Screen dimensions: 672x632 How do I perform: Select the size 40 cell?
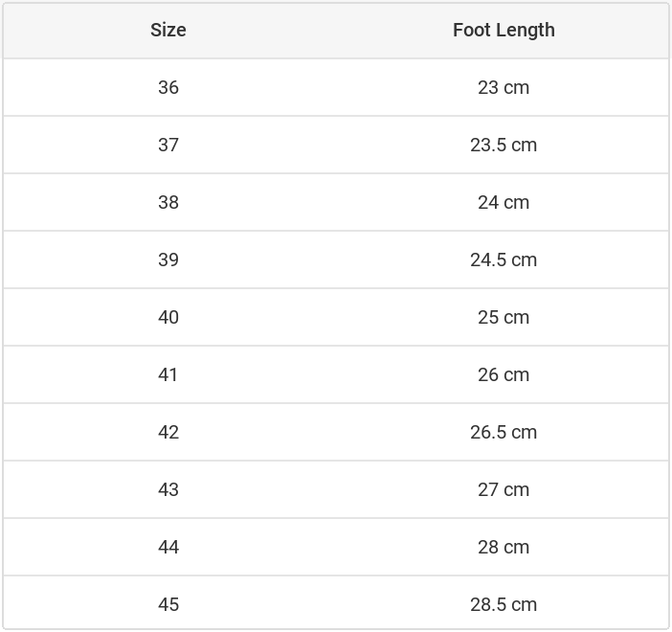[x=168, y=317]
